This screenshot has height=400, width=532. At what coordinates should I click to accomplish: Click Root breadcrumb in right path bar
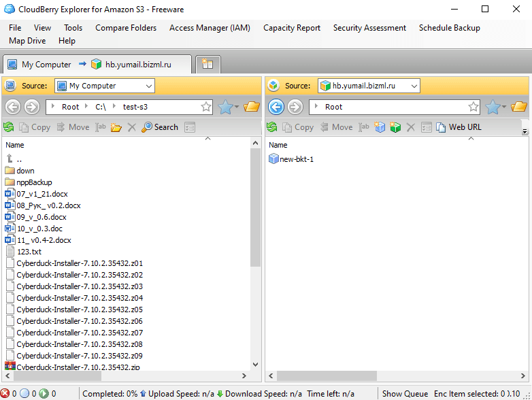coord(333,107)
